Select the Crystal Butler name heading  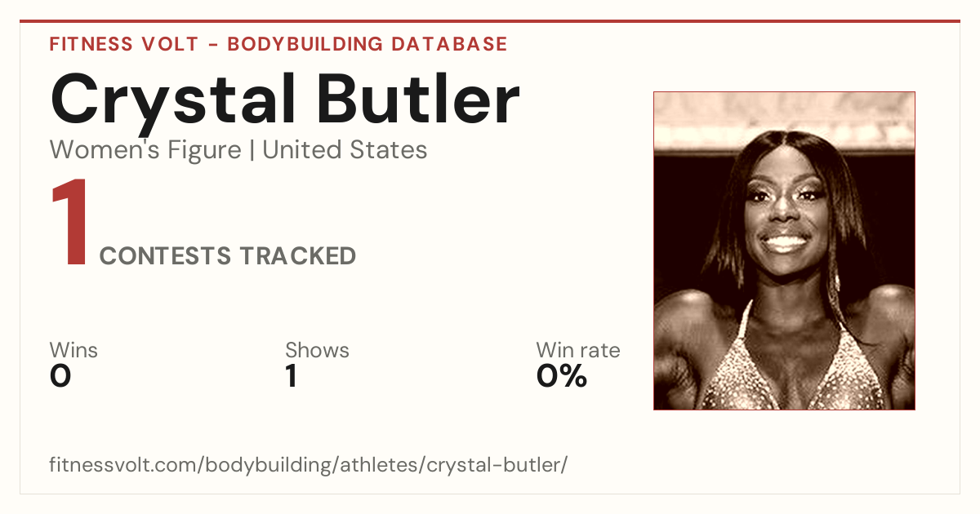(285, 100)
